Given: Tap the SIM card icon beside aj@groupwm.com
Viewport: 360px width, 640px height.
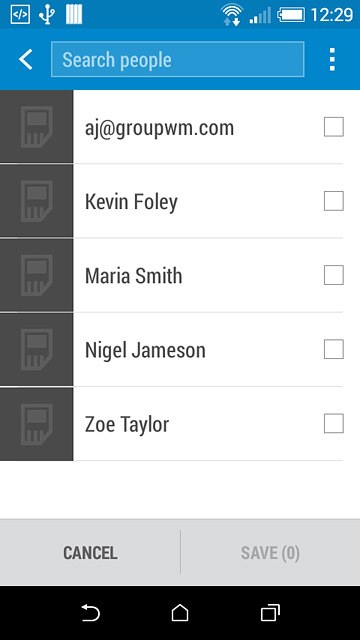Looking at the screenshot, I should (x=36, y=127).
